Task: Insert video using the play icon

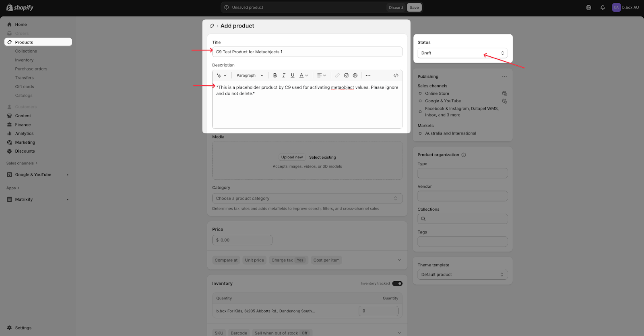Action: (x=355, y=75)
